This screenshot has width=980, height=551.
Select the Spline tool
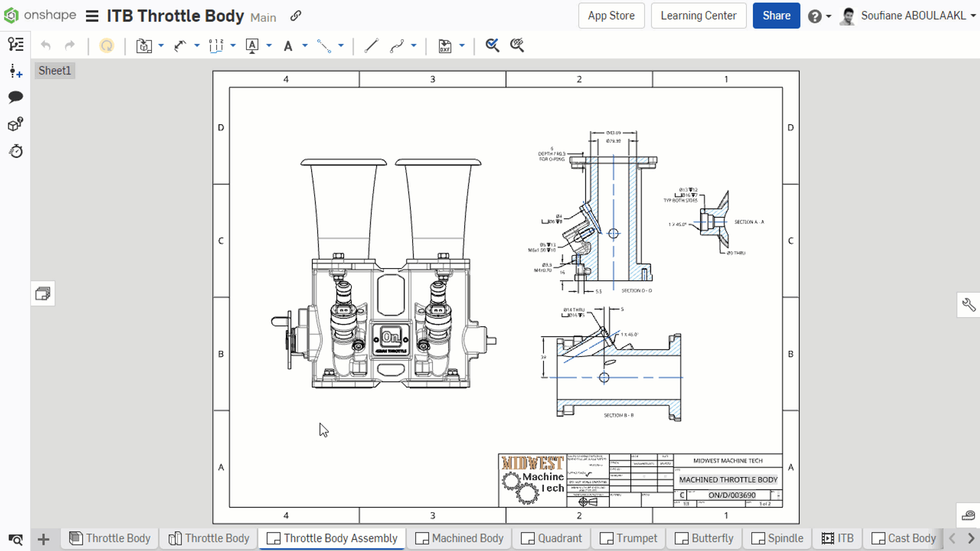398,45
